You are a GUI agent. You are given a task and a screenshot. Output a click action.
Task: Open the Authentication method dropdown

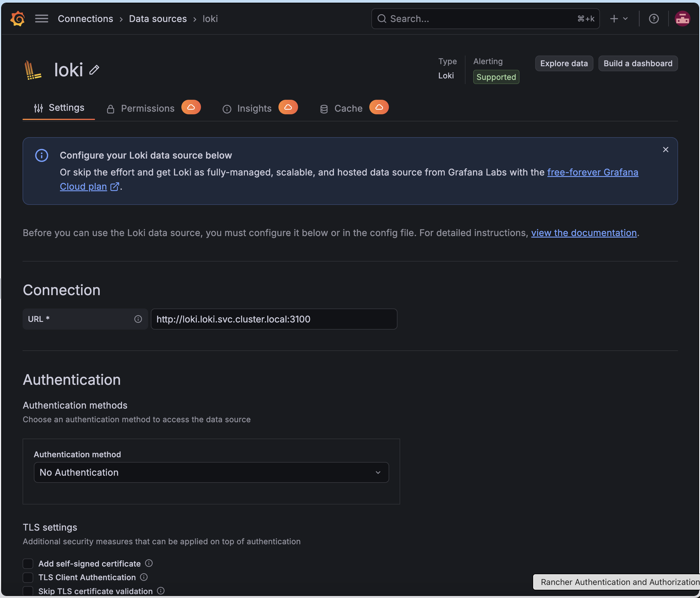(x=211, y=472)
